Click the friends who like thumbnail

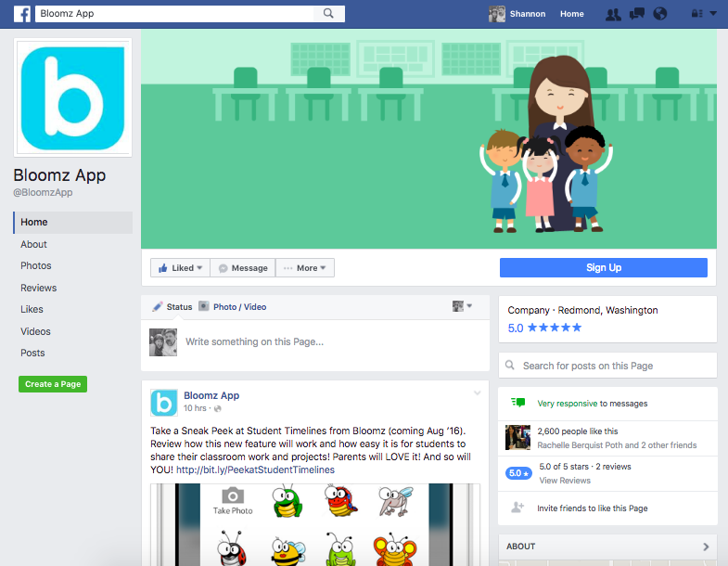point(517,437)
